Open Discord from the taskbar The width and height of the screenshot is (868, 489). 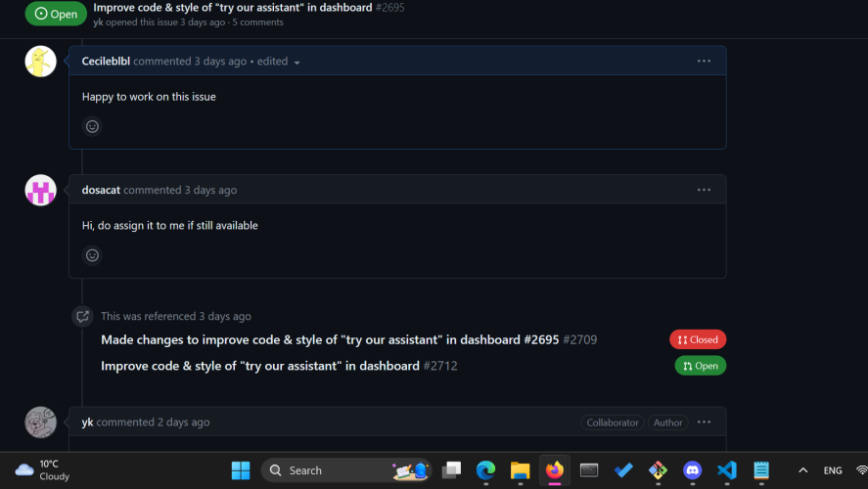(692, 470)
